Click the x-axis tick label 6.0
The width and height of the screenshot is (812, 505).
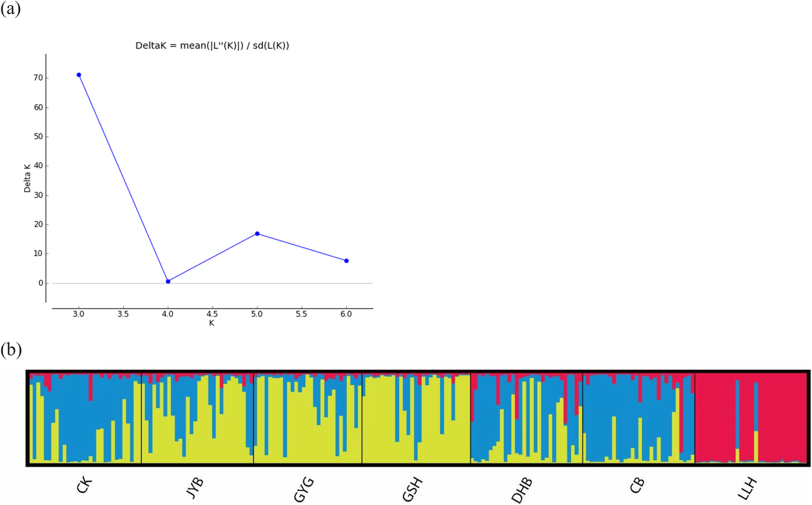tap(346, 314)
